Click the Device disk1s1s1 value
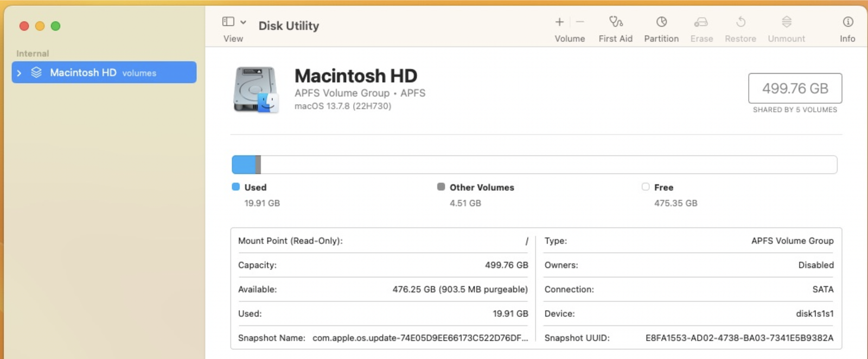 [x=815, y=313]
